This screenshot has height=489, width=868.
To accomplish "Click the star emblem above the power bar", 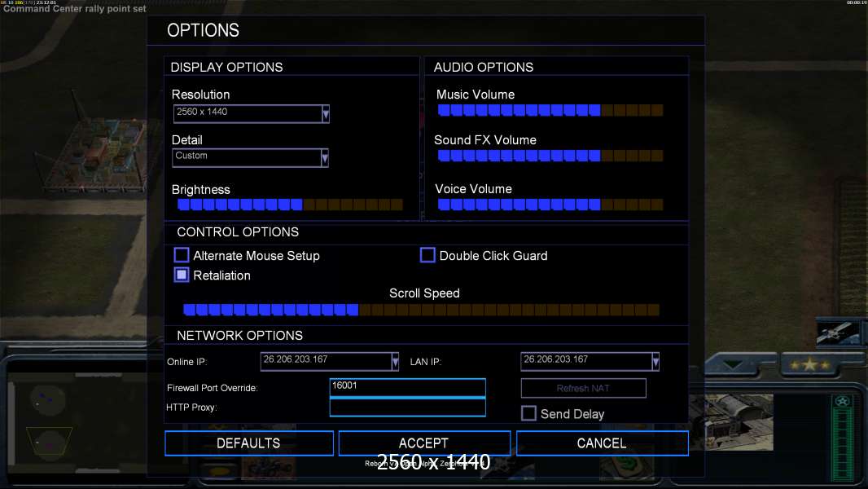I will pyautogui.click(x=844, y=401).
